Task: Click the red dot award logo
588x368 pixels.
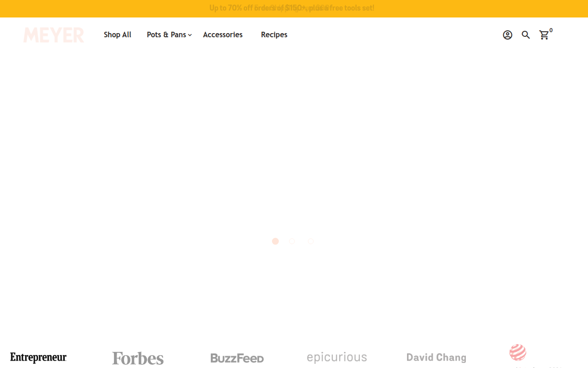Action: tap(518, 353)
